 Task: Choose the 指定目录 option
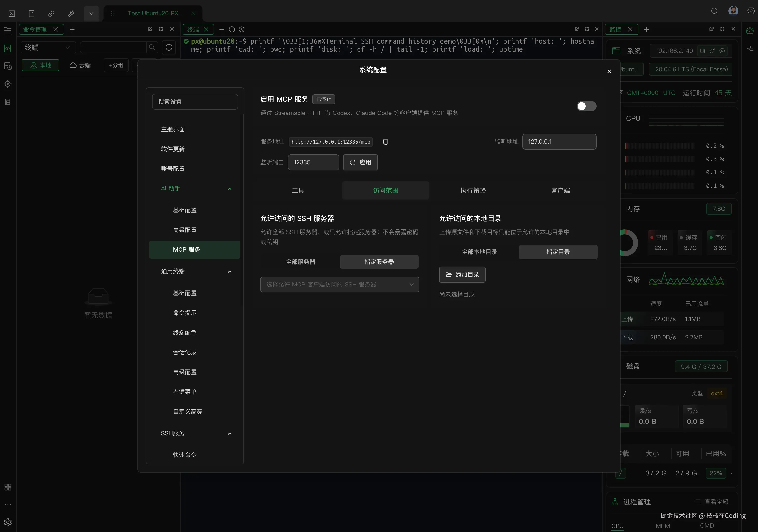pyautogui.click(x=558, y=252)
